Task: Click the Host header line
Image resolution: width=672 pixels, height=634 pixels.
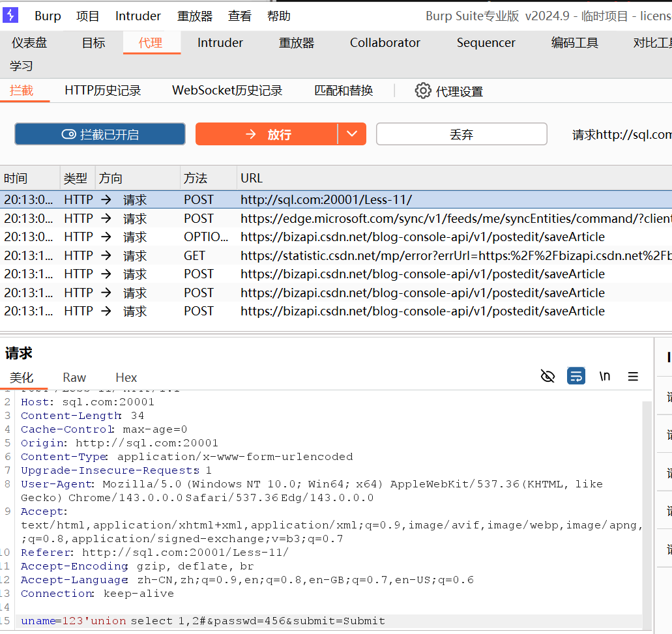Action: (87, 402)
